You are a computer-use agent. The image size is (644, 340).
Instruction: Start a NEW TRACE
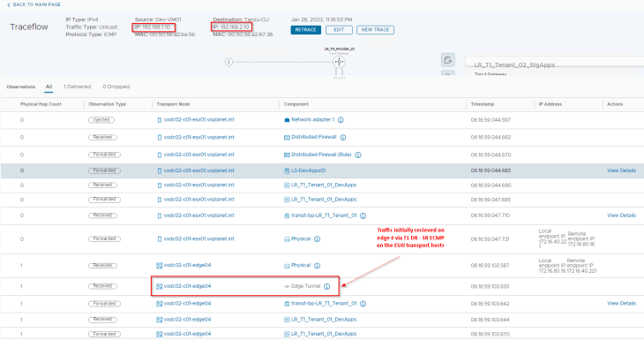pos(375,30)
